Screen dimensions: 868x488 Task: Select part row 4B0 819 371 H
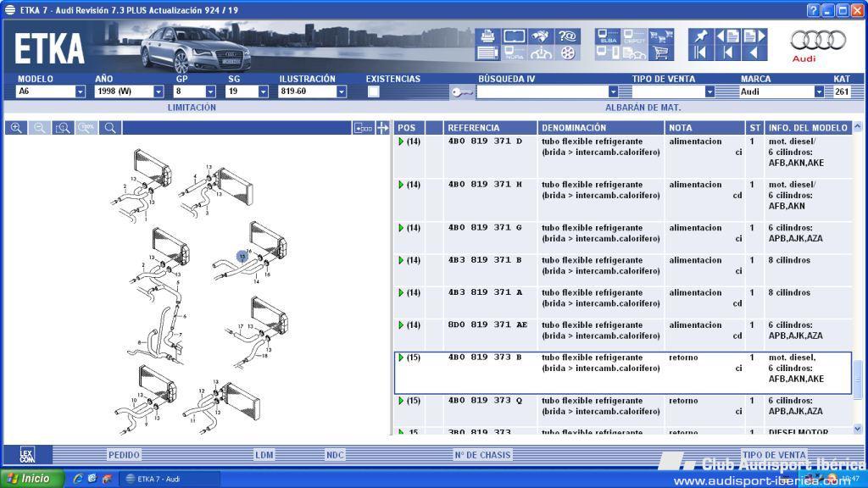click(x=623, y=200)
